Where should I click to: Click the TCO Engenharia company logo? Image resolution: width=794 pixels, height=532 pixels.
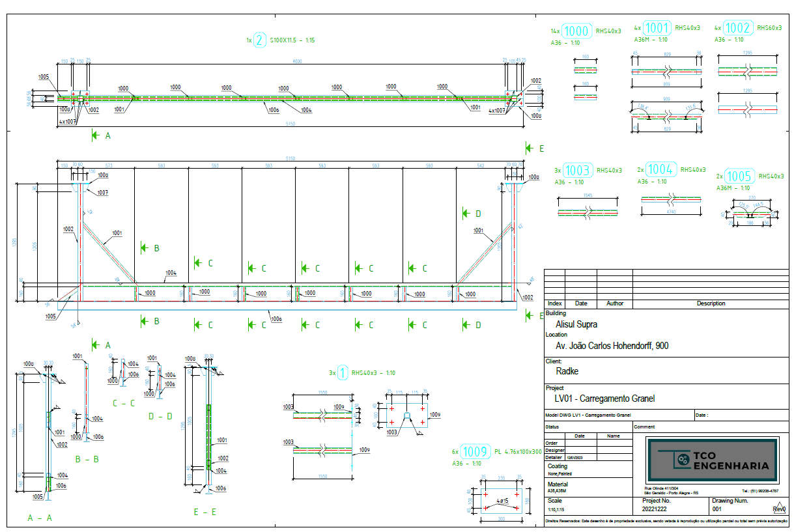[x=712, y=461]
